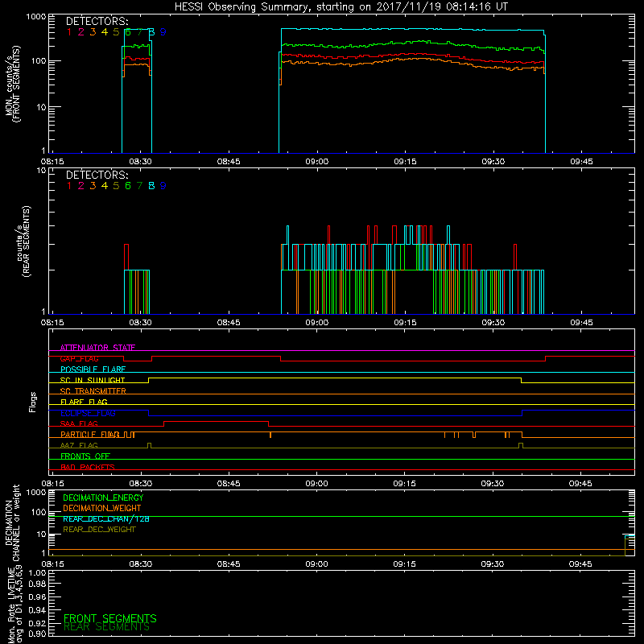Click detector number 1 in front segments legend

click(69, 32)
